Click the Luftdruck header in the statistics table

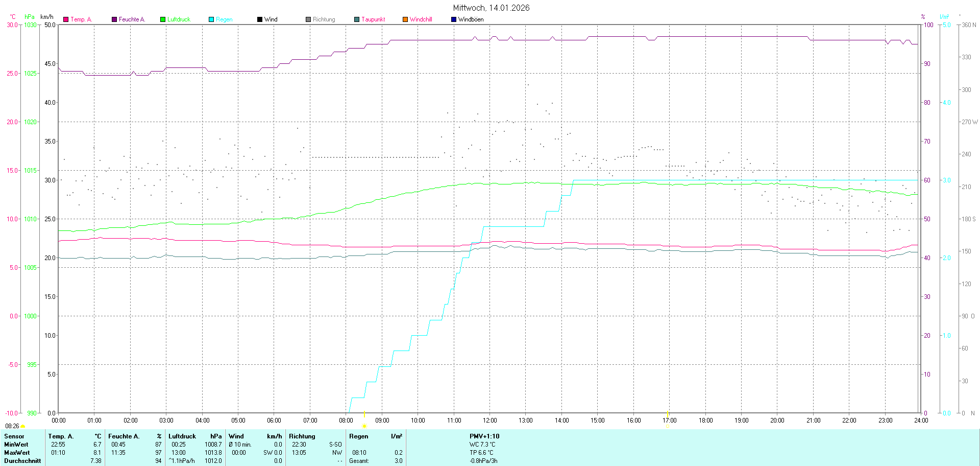point(182,436)
